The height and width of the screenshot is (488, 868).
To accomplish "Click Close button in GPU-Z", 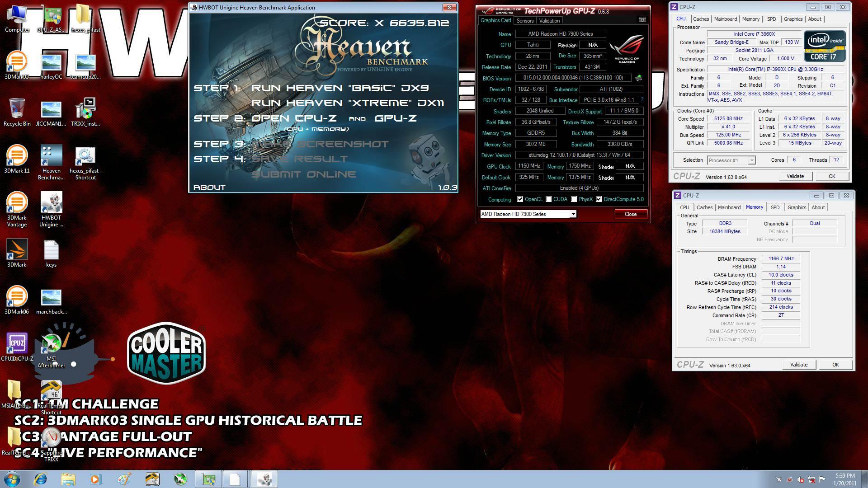I will [x=631, y=214].
